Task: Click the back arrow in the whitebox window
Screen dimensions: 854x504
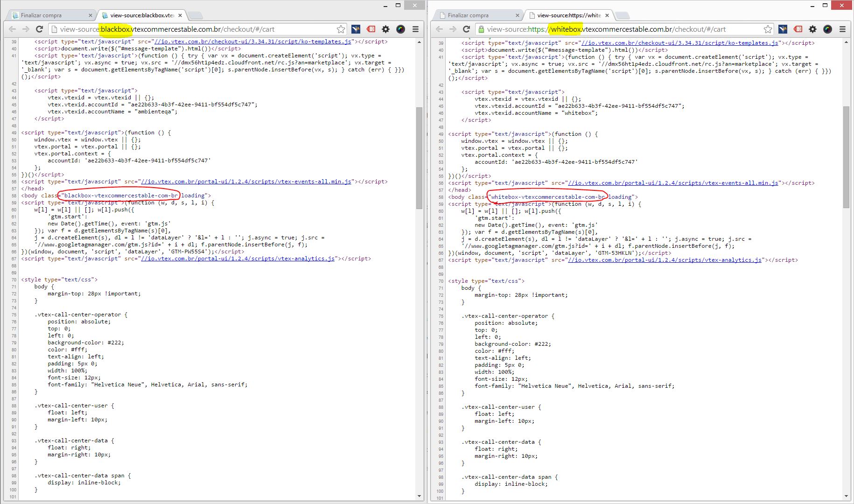Action: [439, 29]
